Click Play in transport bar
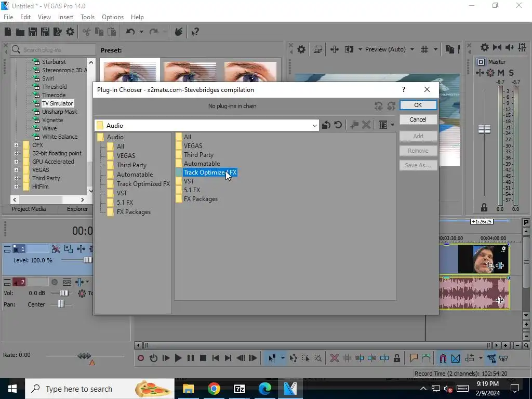This screenshot has width=532, height=399. [x=178, y=358]
